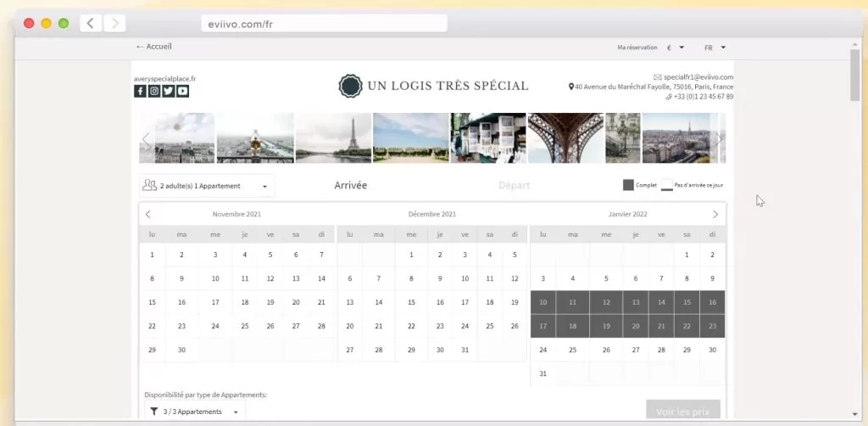Click fully booked January 23 cell
The height and width of the screenshot is (426, 868).
coord(712,326)
